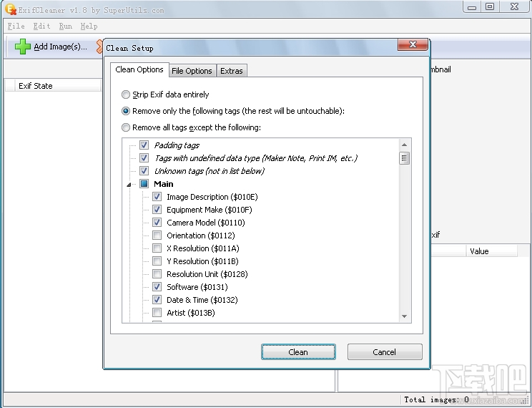Collapse the Main tree node
The image size is (532, 408).
(x=129, y=185)
